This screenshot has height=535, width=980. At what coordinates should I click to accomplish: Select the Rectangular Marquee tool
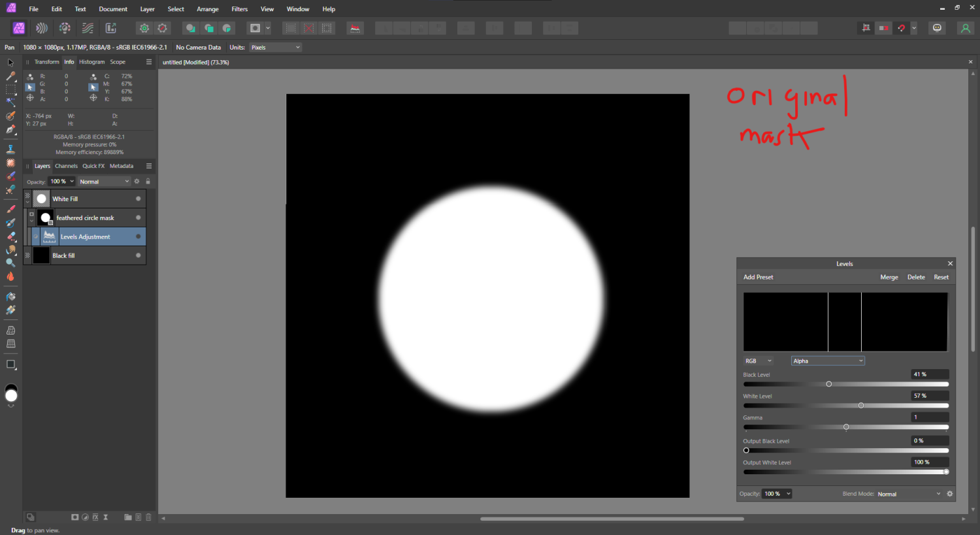10,89
